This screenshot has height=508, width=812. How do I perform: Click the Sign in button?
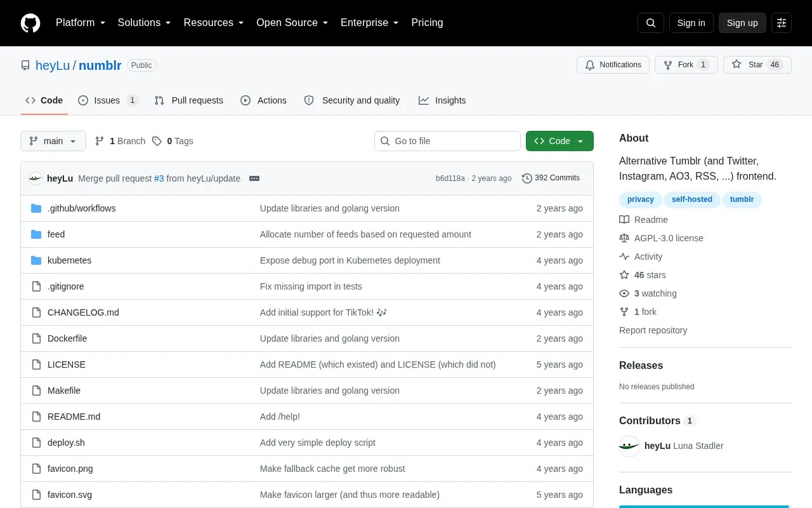691,23
